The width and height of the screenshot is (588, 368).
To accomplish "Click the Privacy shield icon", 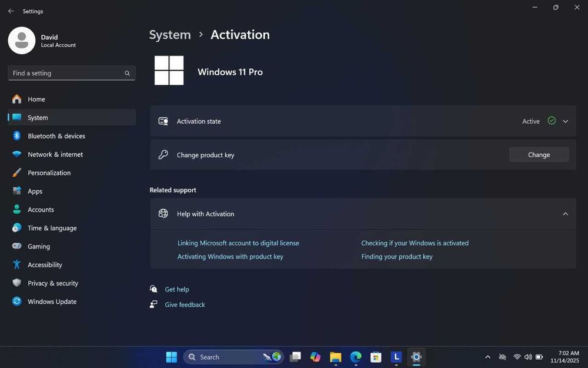I will click(17, 283).
